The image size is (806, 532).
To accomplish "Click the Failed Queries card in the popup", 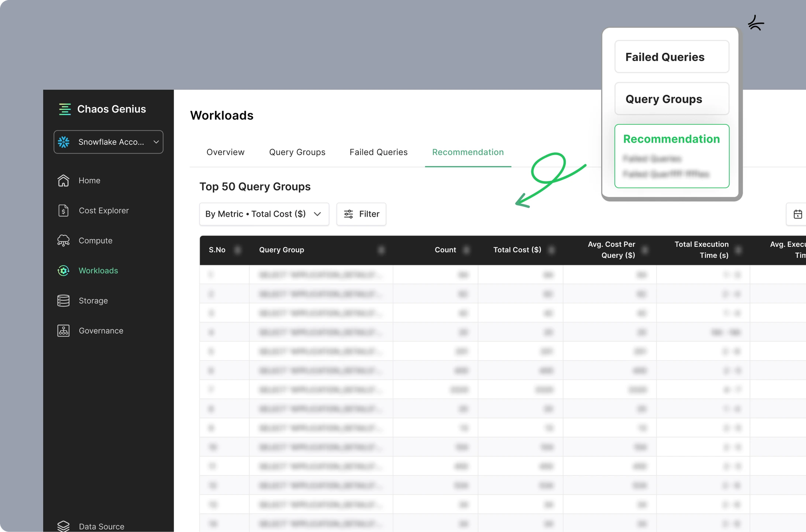I will click(671, 57).
